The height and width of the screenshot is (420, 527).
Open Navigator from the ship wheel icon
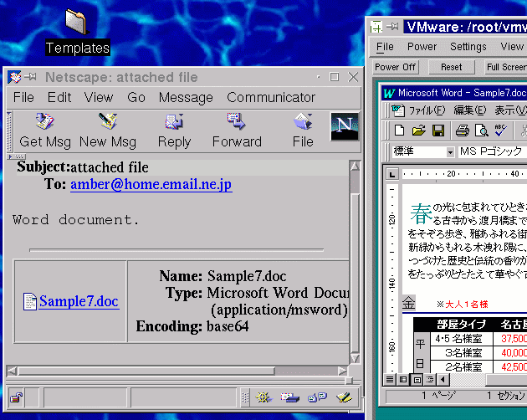(263, 397)
